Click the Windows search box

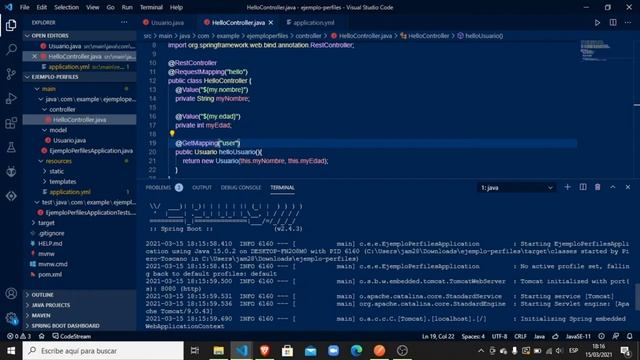coord(103,351)
